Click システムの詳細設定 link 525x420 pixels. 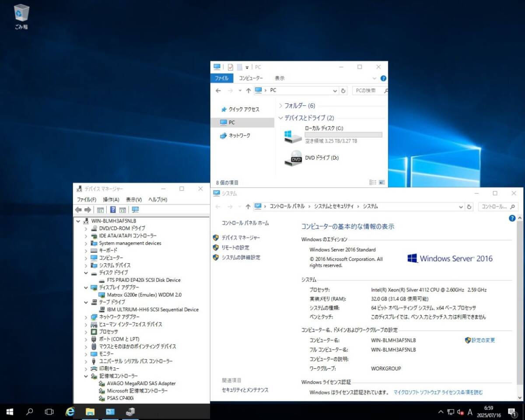(x=241, y=258)
